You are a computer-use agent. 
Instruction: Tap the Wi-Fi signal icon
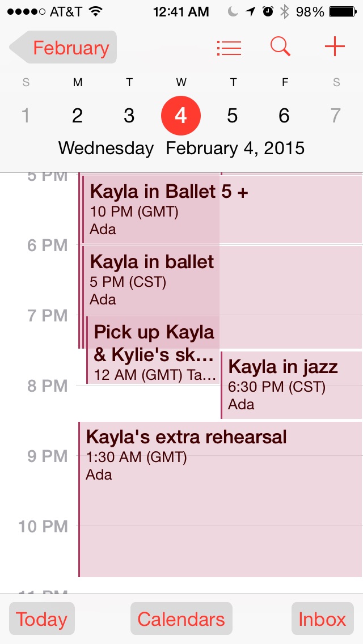(x=96, y=11)
